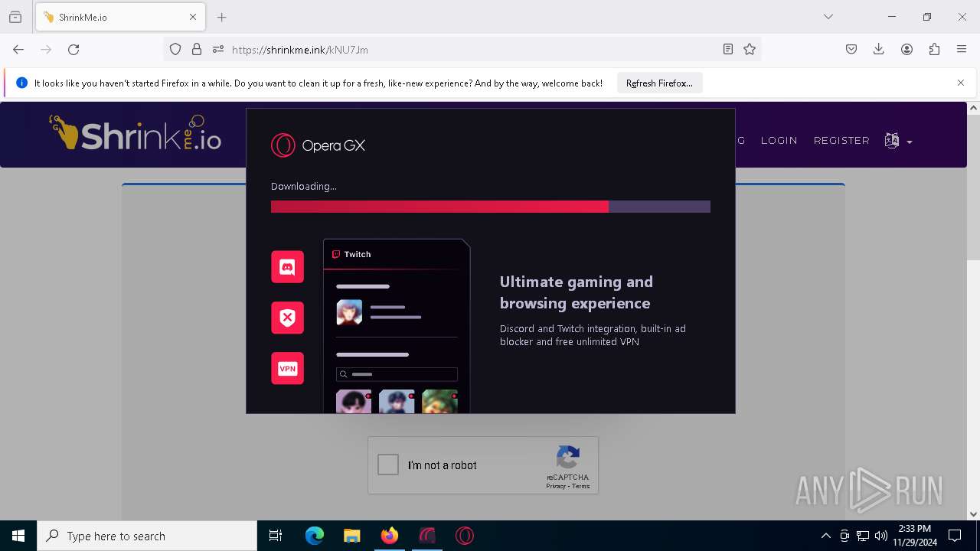Click the list all tabs chevron
This screenshot has width=980, height=551.
click(828, 17)
